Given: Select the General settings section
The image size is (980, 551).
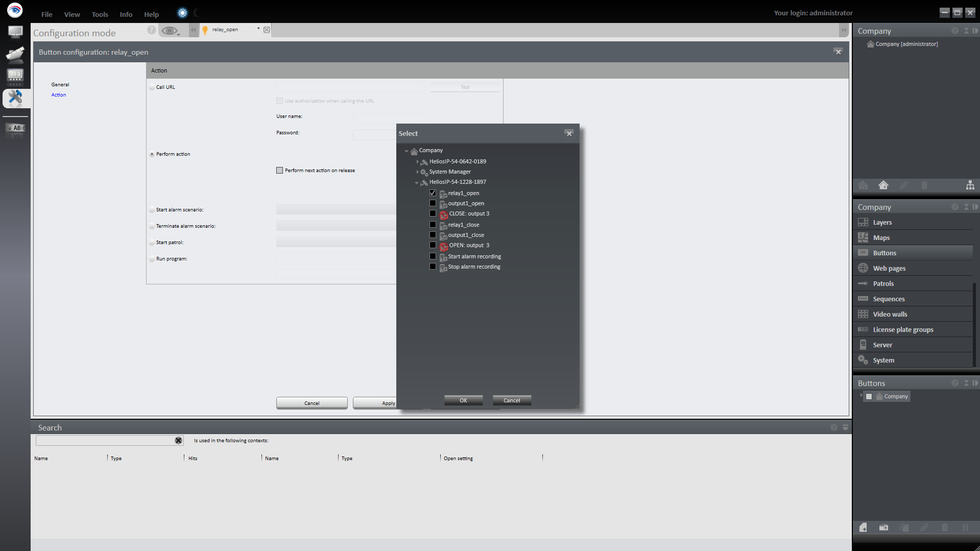Looking at the screenshot, I should 60,85.
